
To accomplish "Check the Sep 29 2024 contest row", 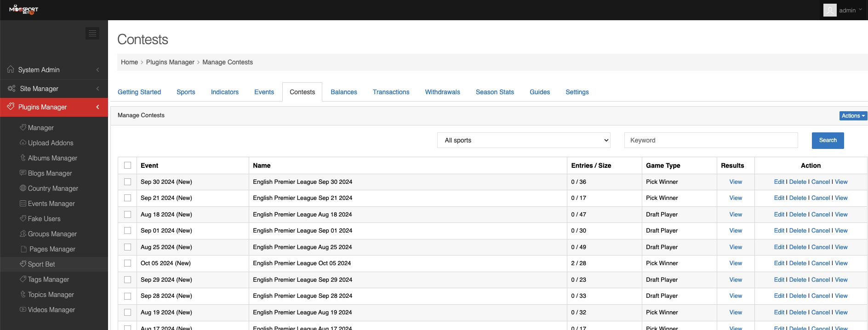I will (x=127, y=279).
